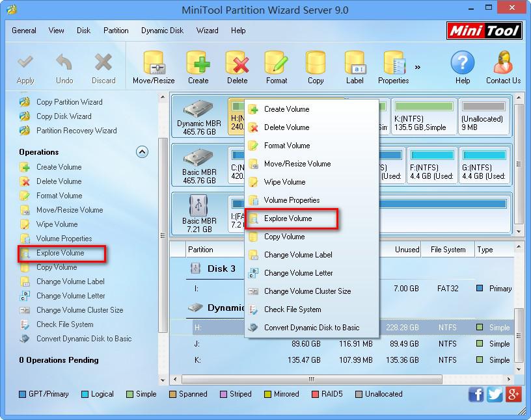Click Format Volume in Operations sidebar
The image size is (531, 420).
(59, 195)
